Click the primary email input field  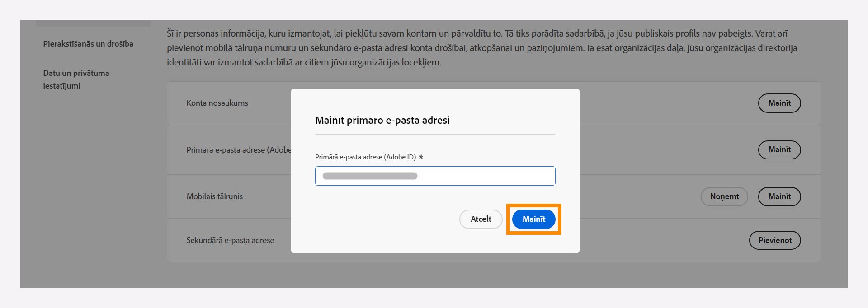435,176
